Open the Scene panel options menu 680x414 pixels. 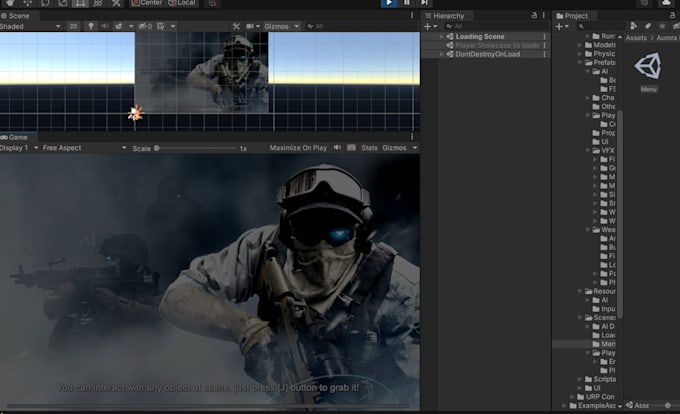(412, 16)
